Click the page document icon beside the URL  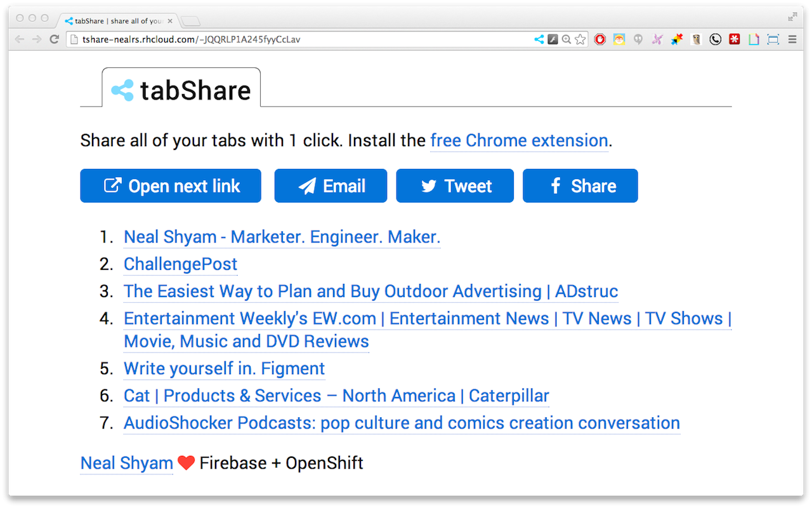tap(74, 39)
